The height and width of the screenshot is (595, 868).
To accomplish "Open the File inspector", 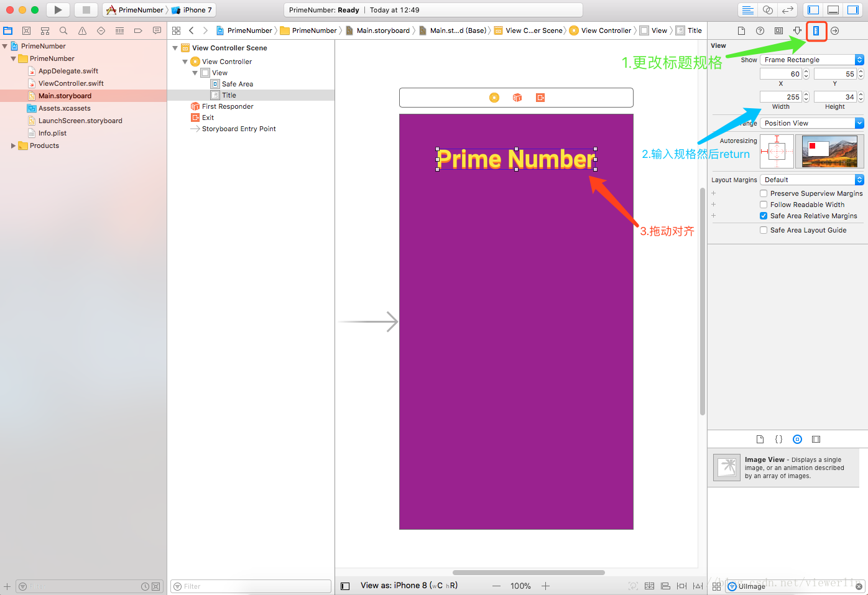I will pos(741,30).
